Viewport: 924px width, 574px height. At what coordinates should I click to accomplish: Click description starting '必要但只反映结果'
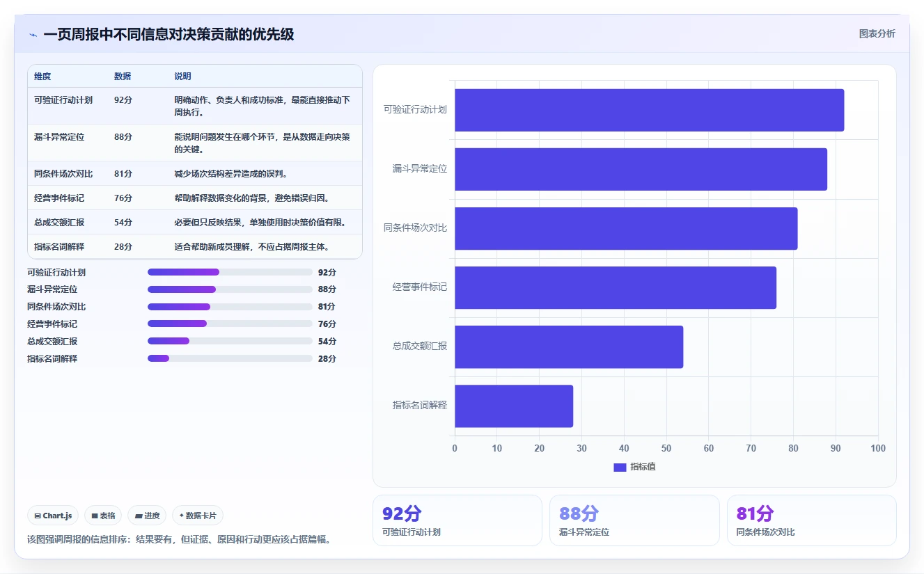[x=260, y=223]
